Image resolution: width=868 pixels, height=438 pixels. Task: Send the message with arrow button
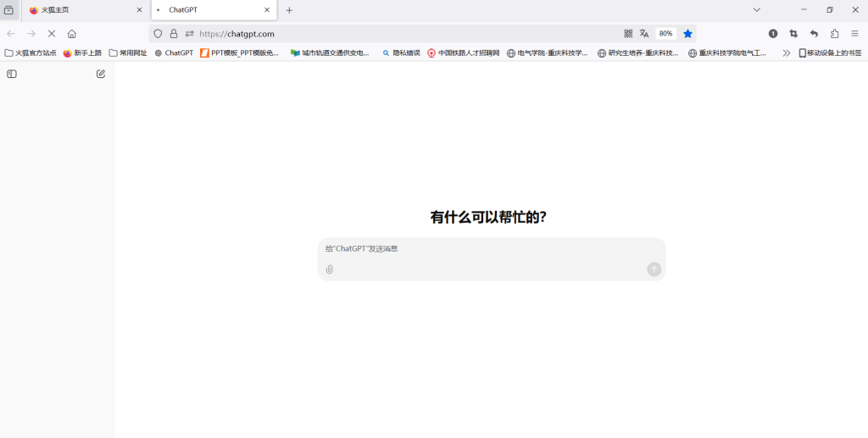click(654, 269)
